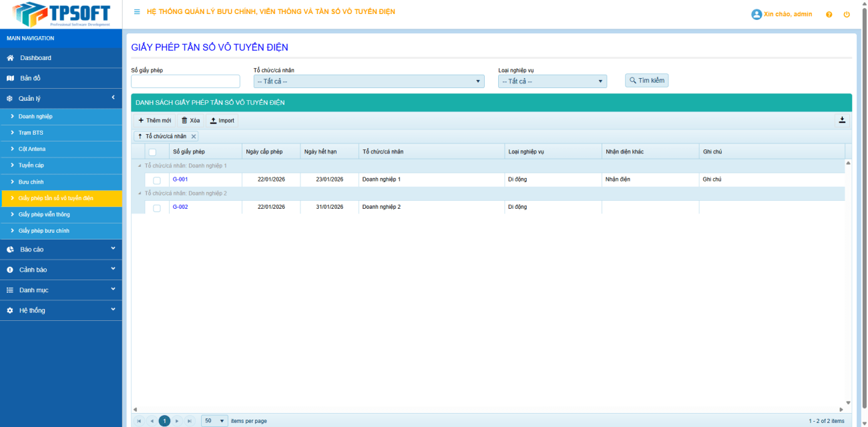868x427 pixels.
Task: Open Giấy phép viễn thông menu item
Action: [44, 215]
